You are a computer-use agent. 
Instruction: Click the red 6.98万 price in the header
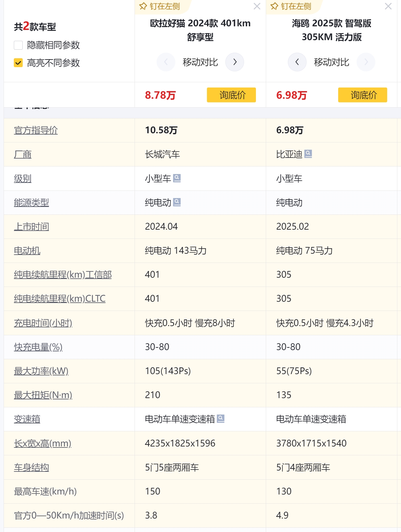292,95
